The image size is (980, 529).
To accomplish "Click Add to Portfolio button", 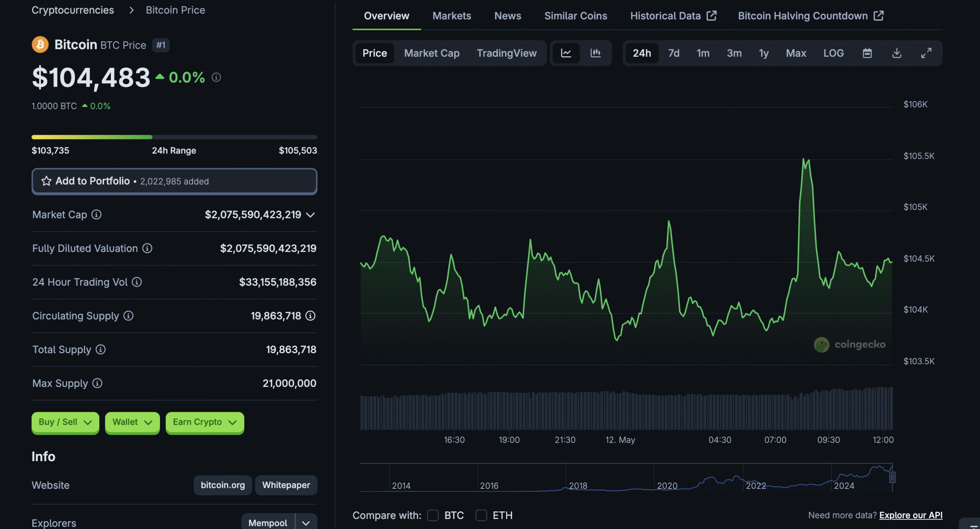I will 174,181.
